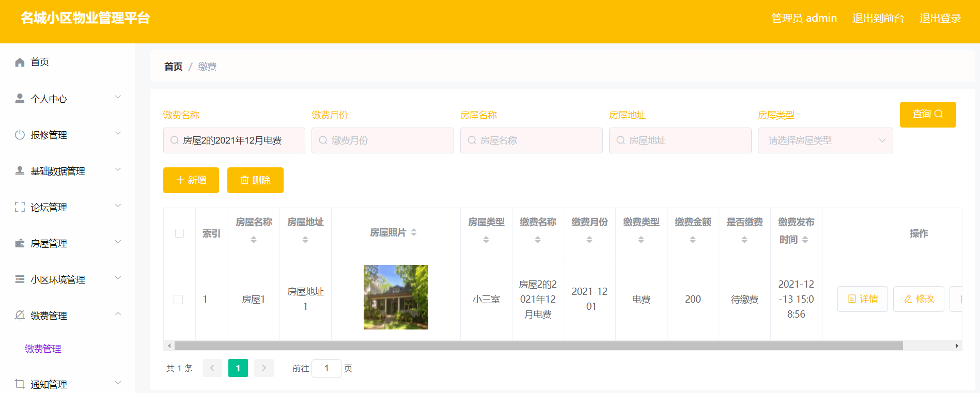
Task: Click search icon inside 房屋地址 field
Action: pos(621,140)
